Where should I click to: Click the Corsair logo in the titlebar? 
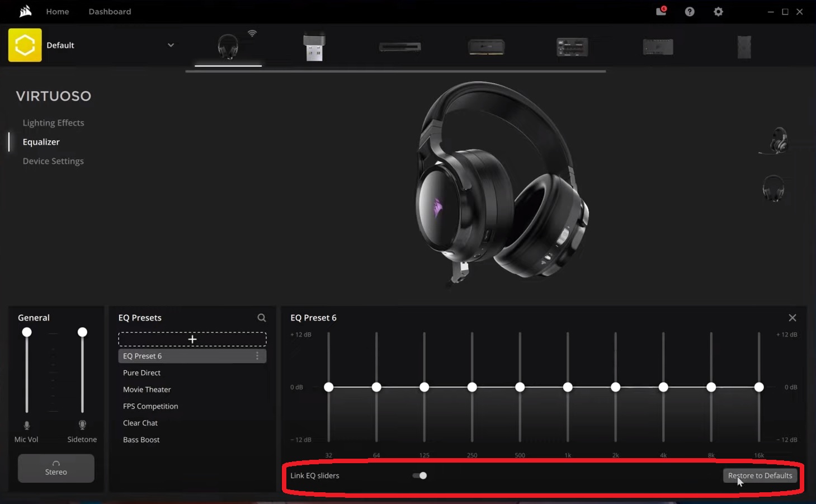25,11
